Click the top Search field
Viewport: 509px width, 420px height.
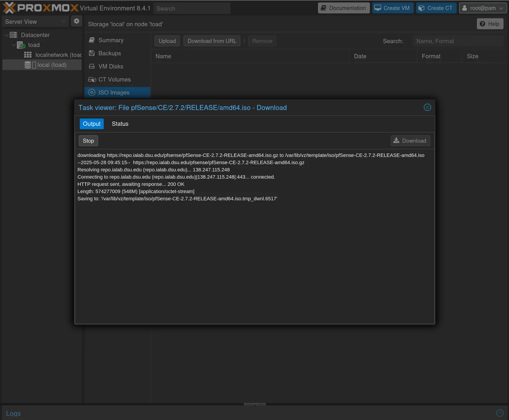point(192,8)
